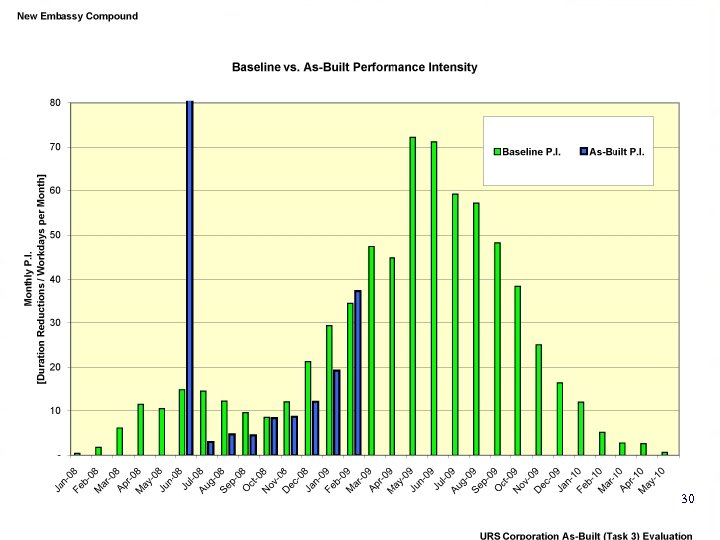720x540 pixels.
Task: Click the green Baseline bar for Jun-09
Action: pos(434,298)
